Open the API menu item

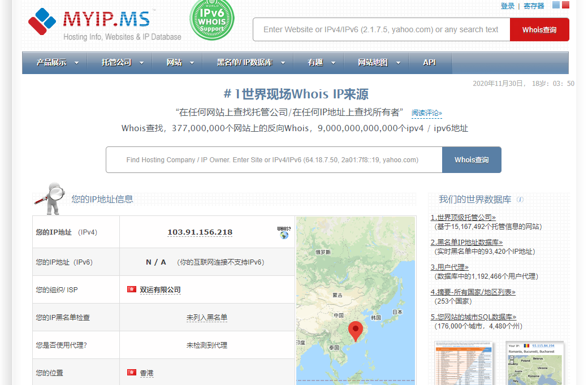pyautogui.click(x=429, y=63)
